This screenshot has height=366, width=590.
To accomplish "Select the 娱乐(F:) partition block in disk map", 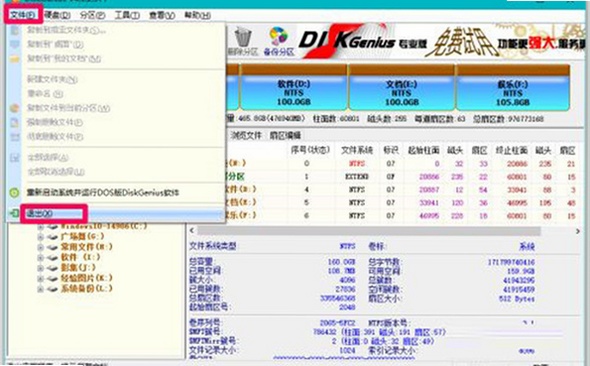I will pyautogui.click(x=512, y=87).
